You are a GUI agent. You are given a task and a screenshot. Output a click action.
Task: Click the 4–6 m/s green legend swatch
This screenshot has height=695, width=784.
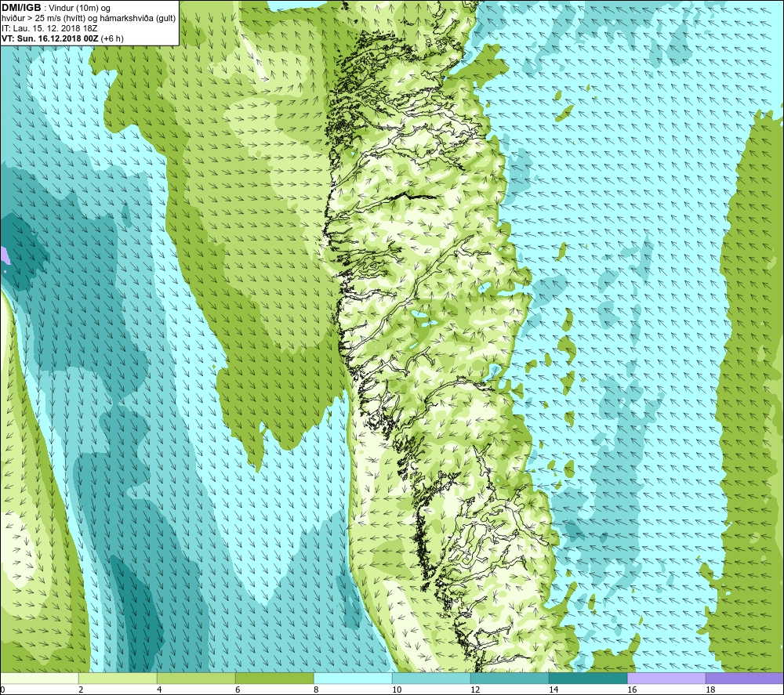click(x=196, y=678)
